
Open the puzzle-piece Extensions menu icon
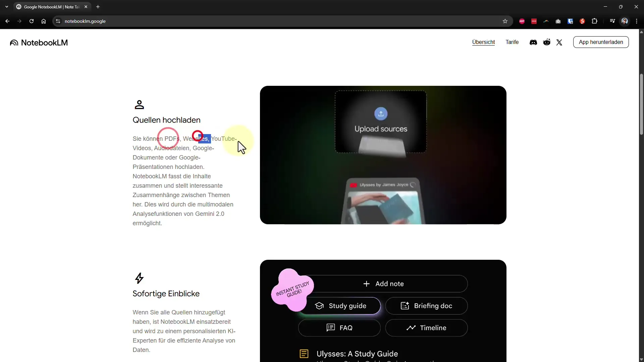(594, 21)
